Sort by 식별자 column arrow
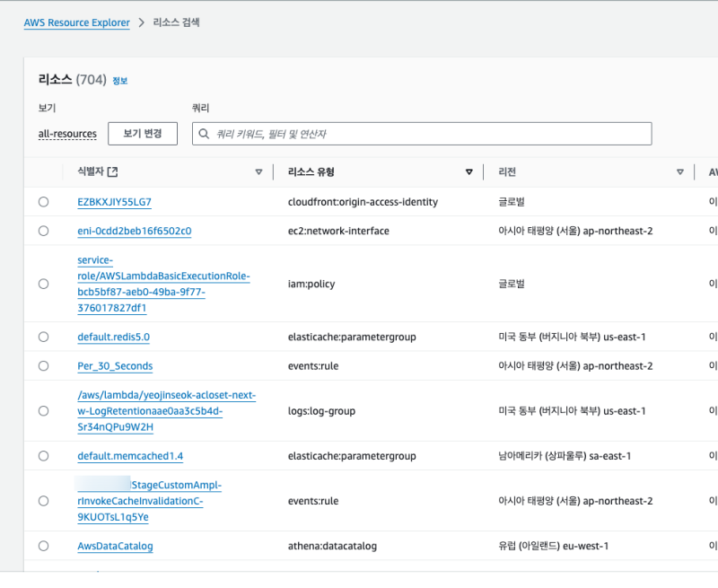 pos(258,172)
